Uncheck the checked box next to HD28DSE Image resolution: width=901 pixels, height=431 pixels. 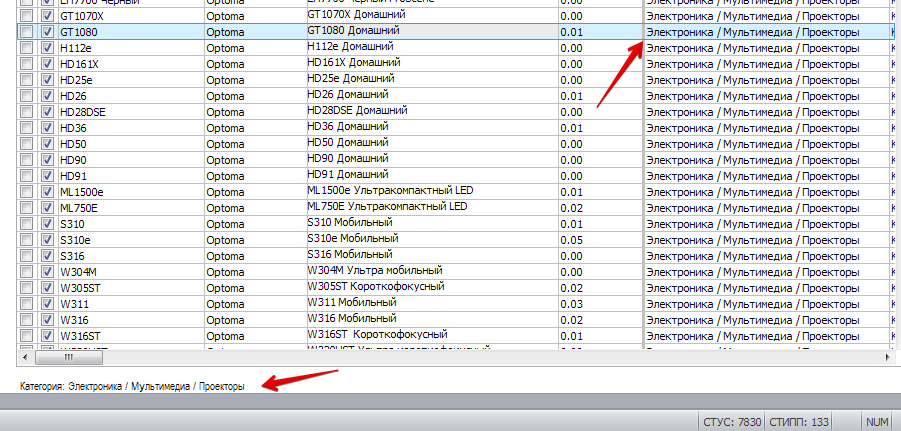(x=47, y=112)
